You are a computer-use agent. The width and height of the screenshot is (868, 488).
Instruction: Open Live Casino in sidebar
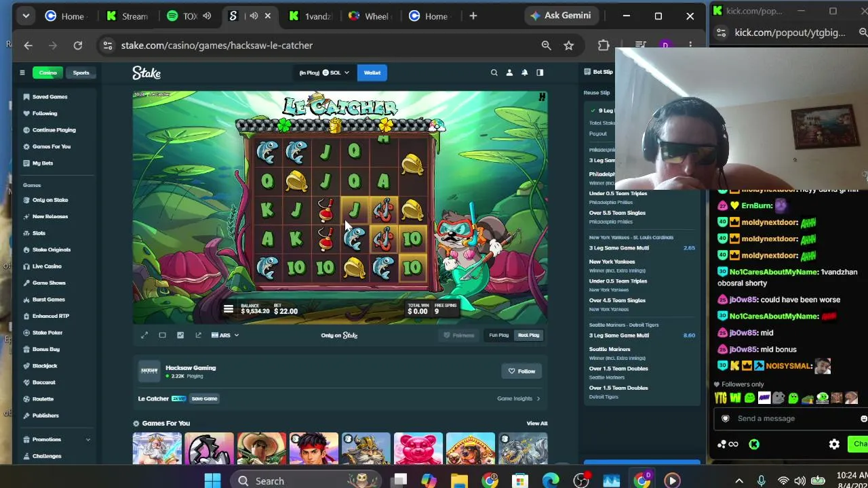[47, 266]
